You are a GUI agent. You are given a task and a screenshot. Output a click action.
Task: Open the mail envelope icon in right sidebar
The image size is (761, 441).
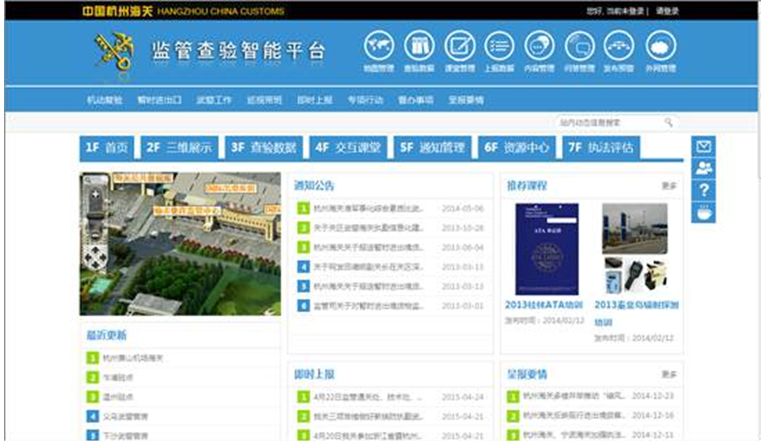pos(704,147)
